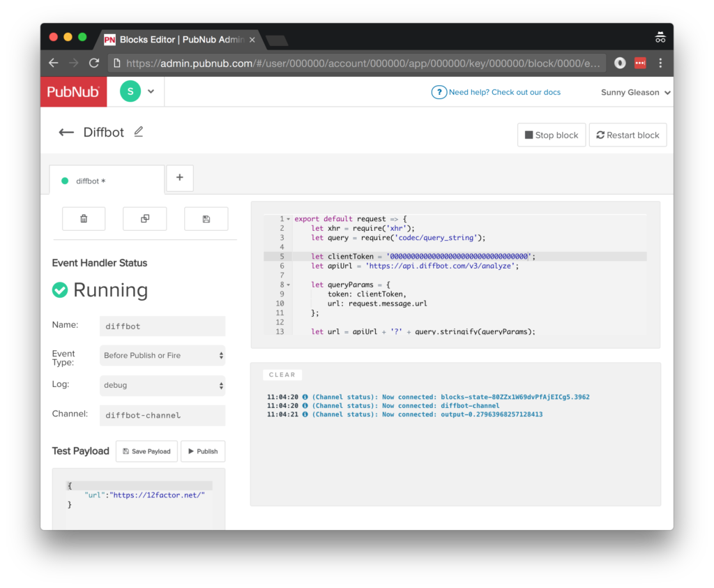Click the Channel input field

(x=162, y=415)
